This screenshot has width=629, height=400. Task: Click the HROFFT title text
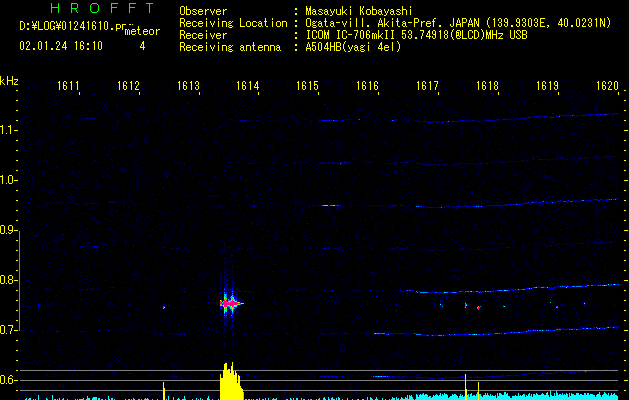click(102, 8)
